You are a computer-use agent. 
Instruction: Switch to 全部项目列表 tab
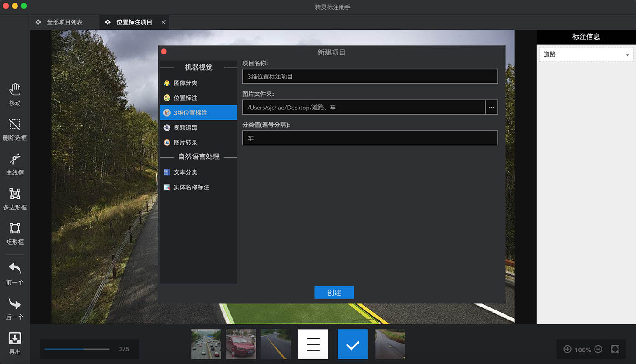(64, 22)
